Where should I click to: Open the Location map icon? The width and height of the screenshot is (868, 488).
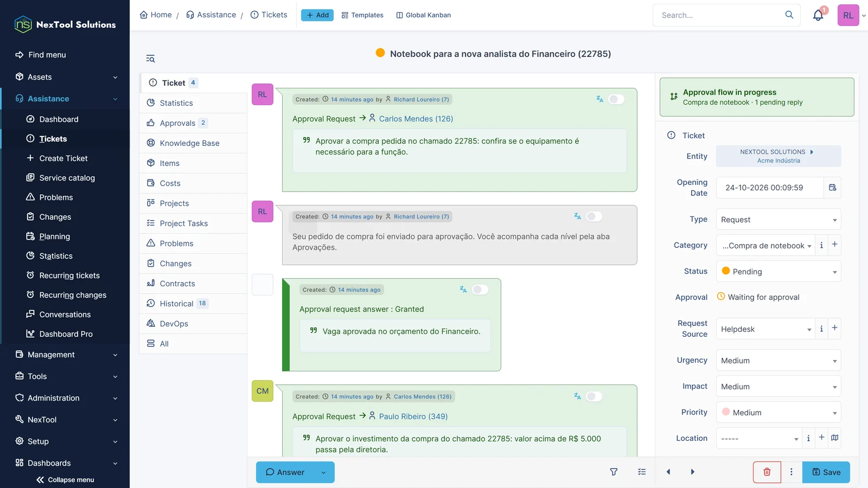tap(835, 438)
